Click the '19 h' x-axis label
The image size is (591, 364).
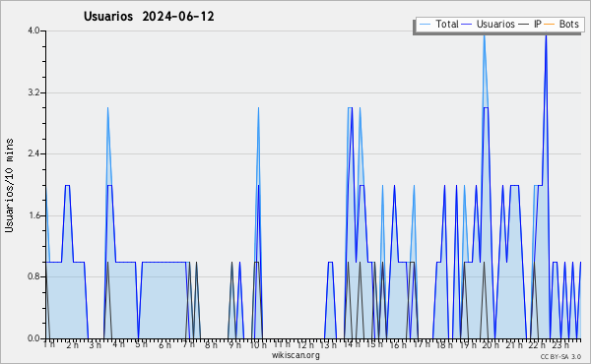[x=468, y=344]
